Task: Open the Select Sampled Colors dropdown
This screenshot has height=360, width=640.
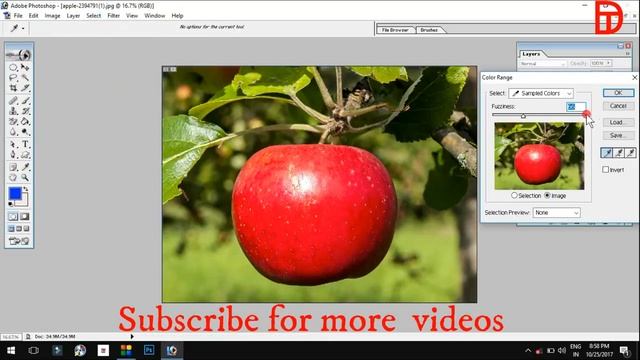Action: (x=541, y=93)
